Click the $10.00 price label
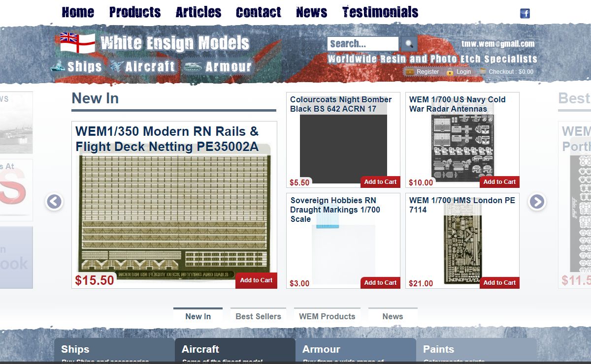The width and height of the screenshot is (591, 364). 421,183
